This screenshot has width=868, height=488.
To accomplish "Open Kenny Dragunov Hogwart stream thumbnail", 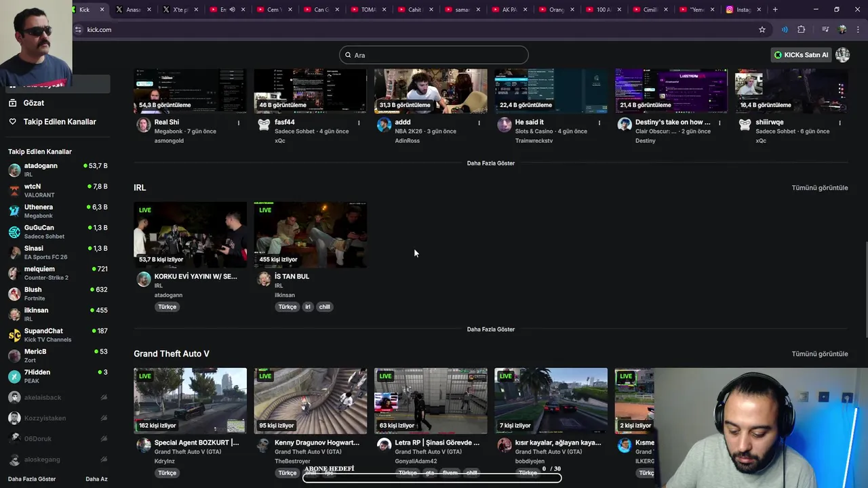I will point(311,401).
